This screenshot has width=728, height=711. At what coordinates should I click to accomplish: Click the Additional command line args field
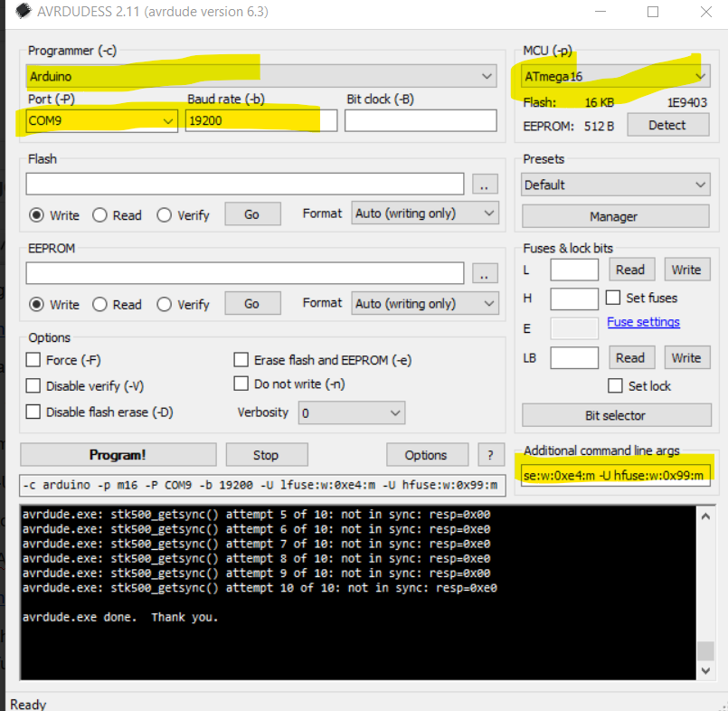(x=615, y=475)
